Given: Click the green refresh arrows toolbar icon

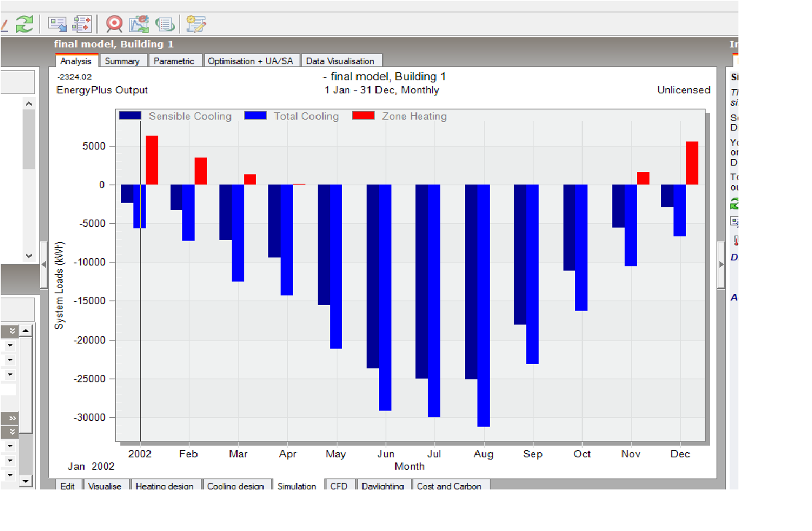Looking at the screenshot, I should point(24,24).
